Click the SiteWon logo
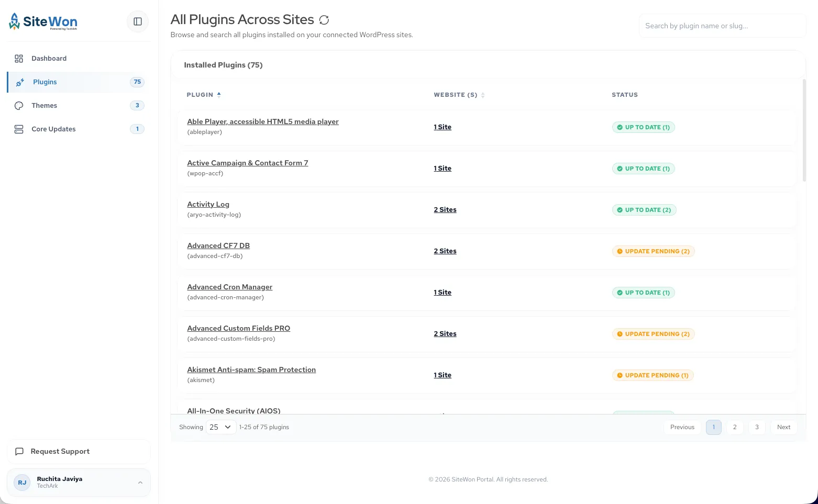 click(43, 21)
